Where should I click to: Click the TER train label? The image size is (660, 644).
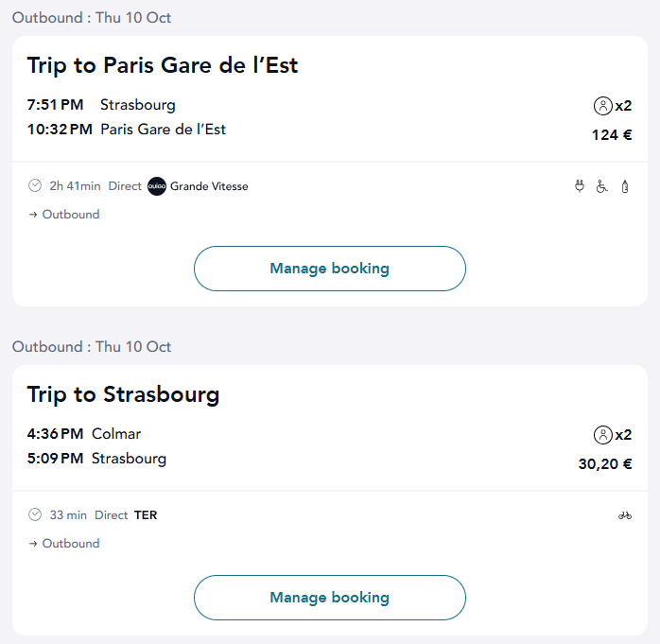tap(146, 515)
